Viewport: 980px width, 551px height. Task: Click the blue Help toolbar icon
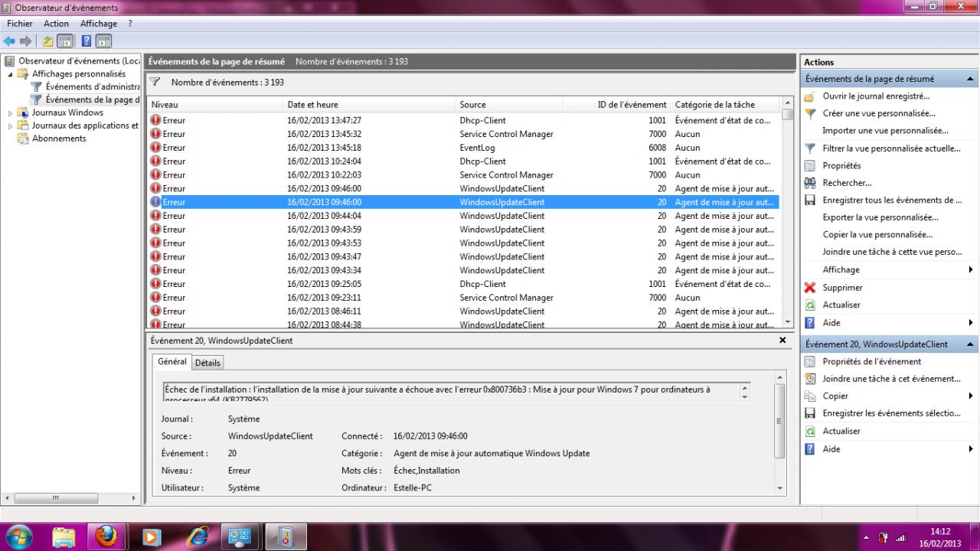click(x=87, y=41)
